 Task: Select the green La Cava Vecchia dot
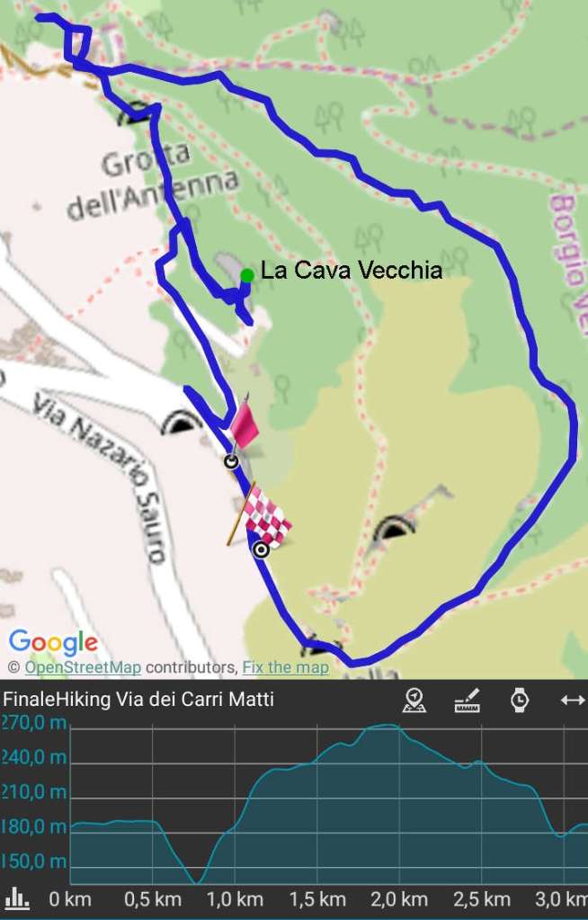tap(247, 274)
